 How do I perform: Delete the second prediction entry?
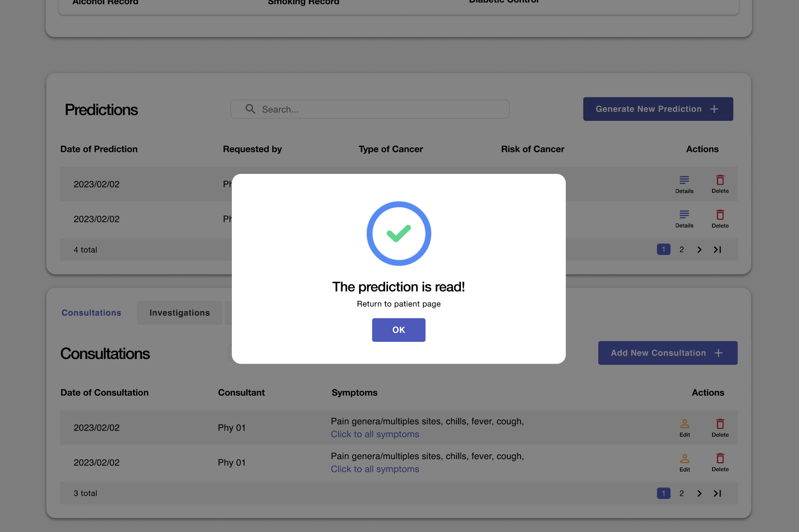(720, 219)
